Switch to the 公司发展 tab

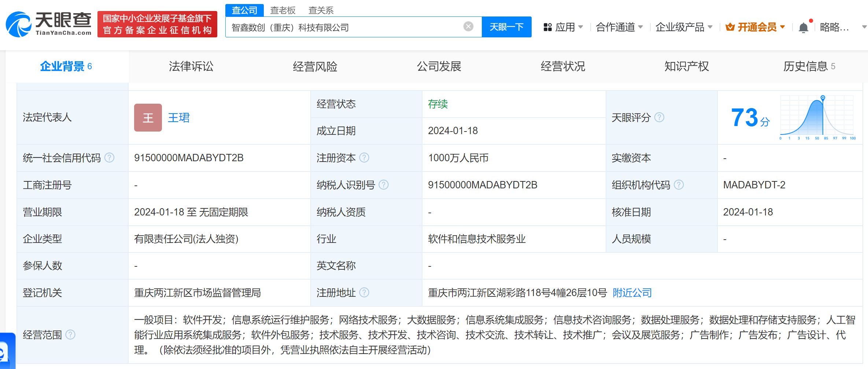(x=439, y=66)
